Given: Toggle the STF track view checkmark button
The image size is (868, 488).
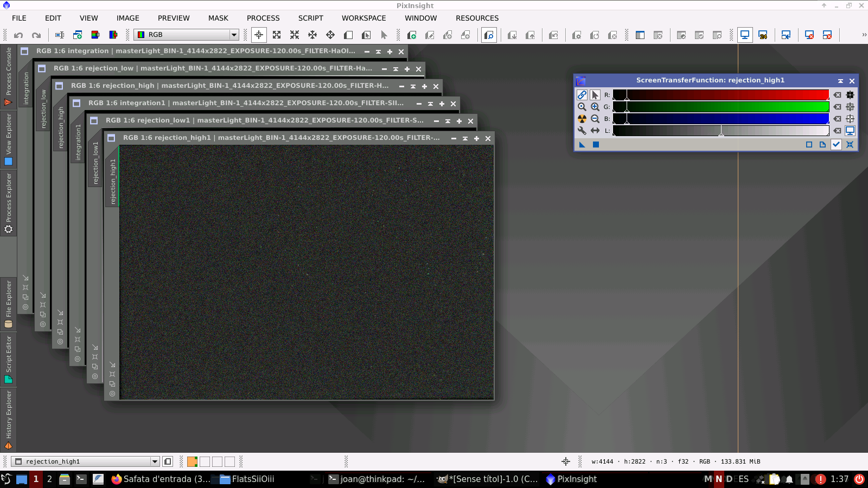Looking at the screenshot, I should [x=836, y=144].
